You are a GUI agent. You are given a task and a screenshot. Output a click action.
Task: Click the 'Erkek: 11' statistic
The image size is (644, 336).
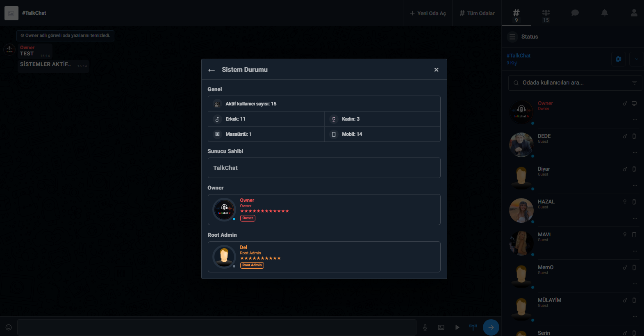pos(266,119)
